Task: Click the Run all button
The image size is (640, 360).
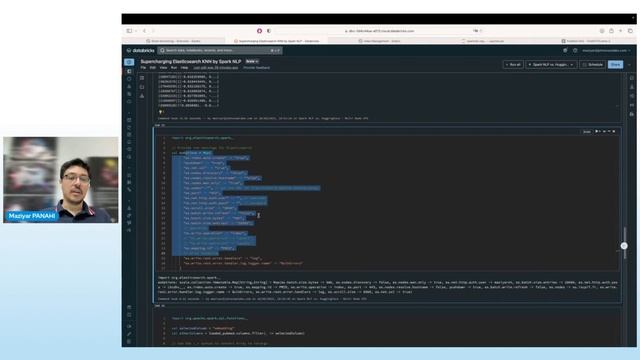Action: click(x=513, y=64)
